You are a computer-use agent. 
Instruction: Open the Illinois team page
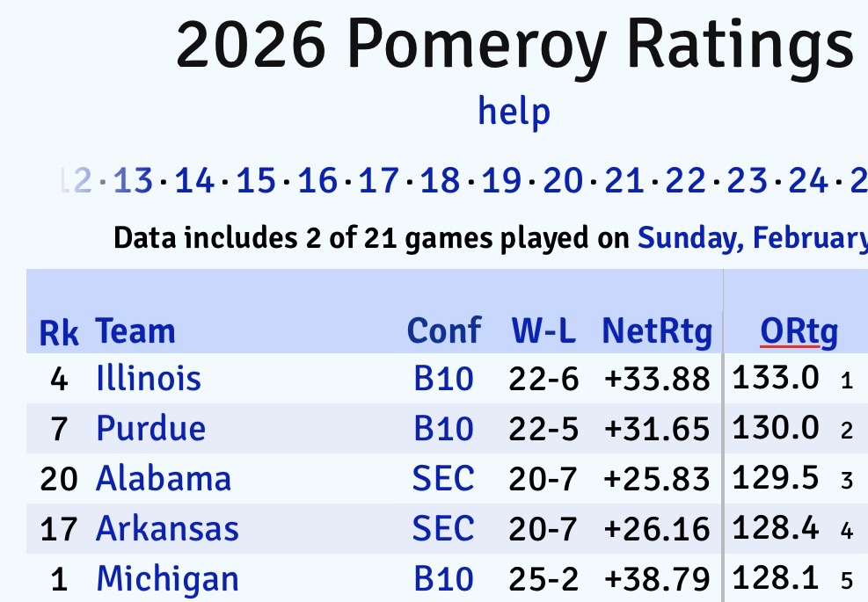pyautogui.click(x=149, y=379)
